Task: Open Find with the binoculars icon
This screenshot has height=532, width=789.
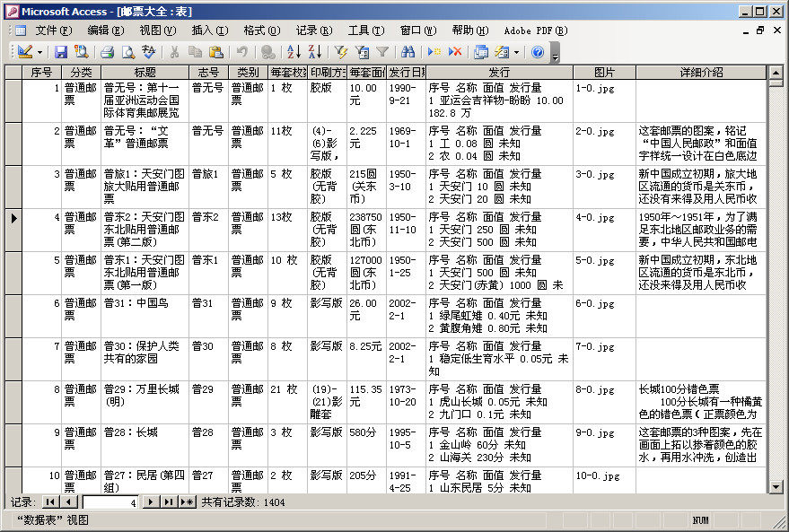Action: (x=408, y=51)
